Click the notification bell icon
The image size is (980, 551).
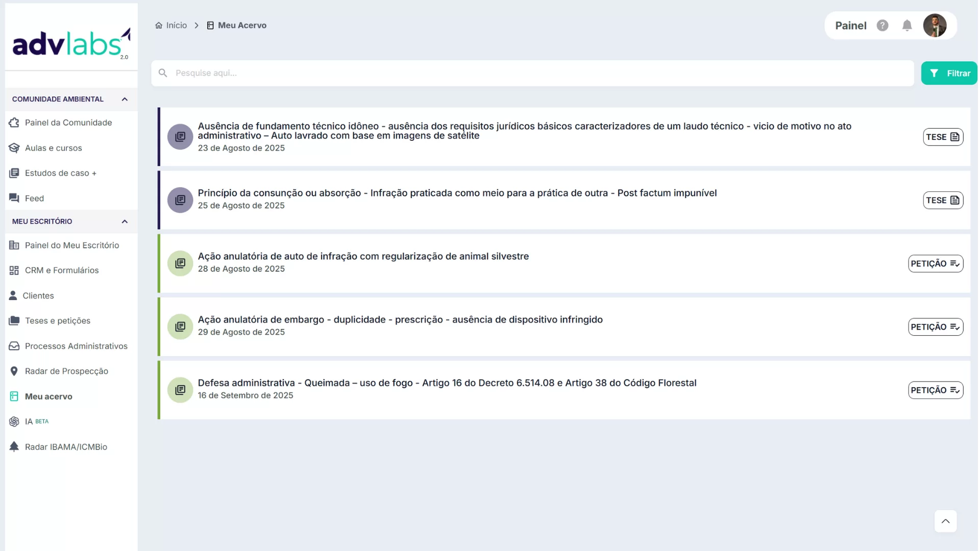click(906, 26)
